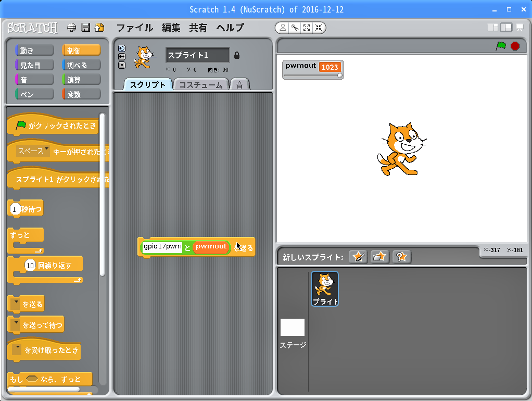Image resolution: width=532 pixels, height=401 pixels.
Task: Select the スプライト1 thumbnail in sprite list
Action: [x=325, y=289]
